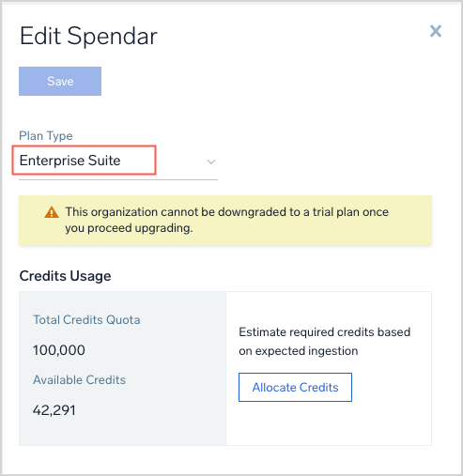The width and height of the screenshot is (463, 476).
Task: Click empty space beside the Save button
Action: [251, 81]
